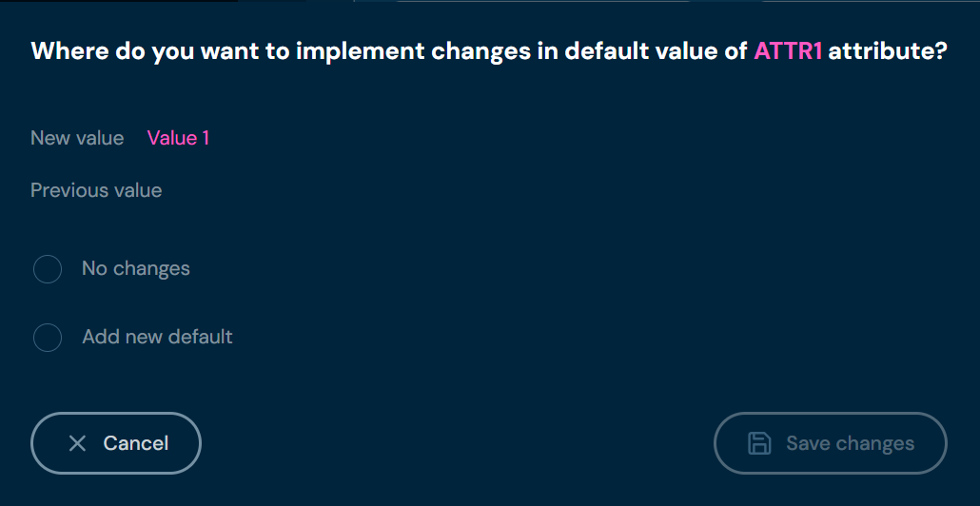The width and height of the screenshot is (980, 506).
Task: Click the "No changes" option label
Action: point(136,269)
